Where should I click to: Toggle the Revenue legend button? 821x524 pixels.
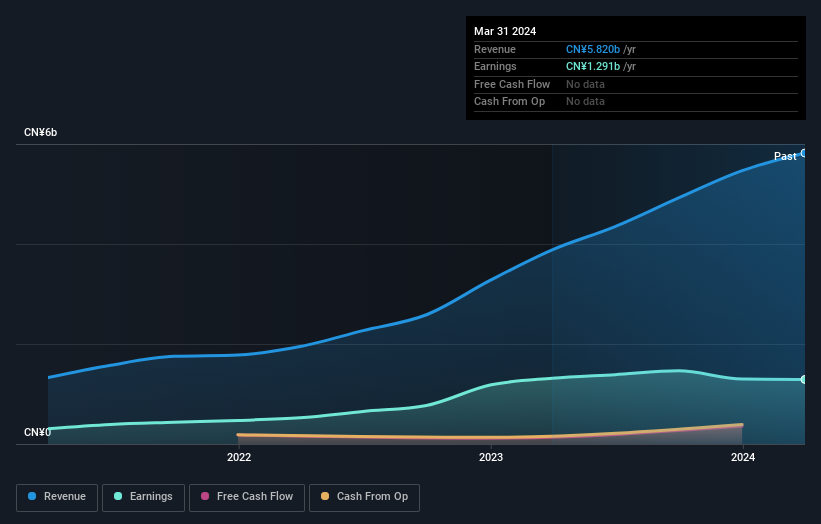tap(57, 497)
